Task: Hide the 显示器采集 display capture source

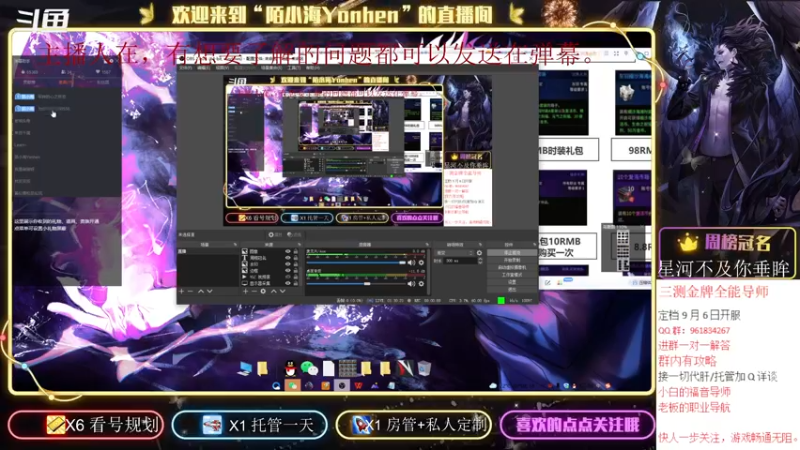Action: pyautogui.click(x=288, y=284)
